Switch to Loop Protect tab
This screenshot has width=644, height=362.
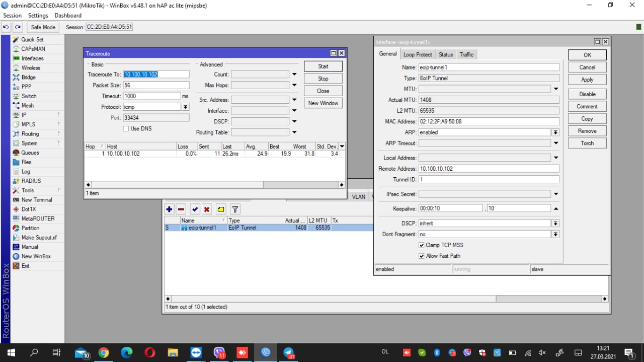(x=418, y=55)
